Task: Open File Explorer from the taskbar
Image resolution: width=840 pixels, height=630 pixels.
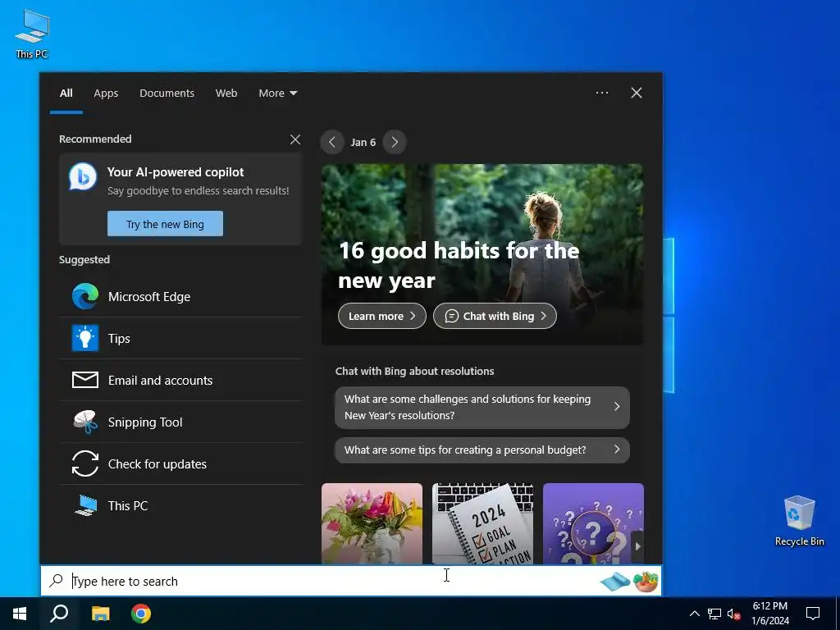Action: pos(100,614)
